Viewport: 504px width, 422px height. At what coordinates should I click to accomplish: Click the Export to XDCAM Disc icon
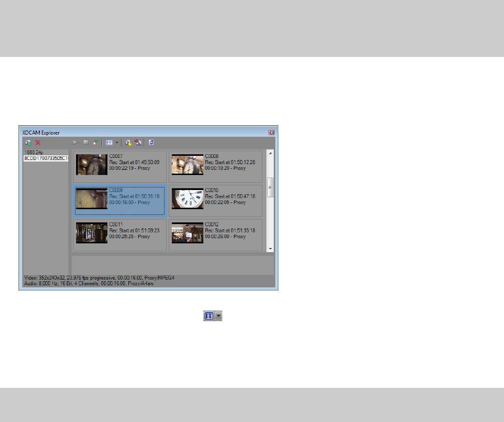[138, 142]
